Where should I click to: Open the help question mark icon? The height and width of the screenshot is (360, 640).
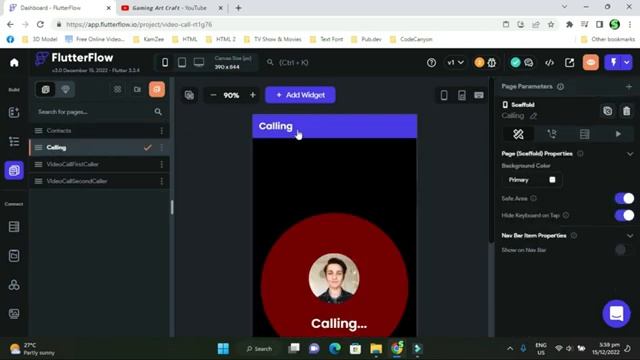pos(431,63)
